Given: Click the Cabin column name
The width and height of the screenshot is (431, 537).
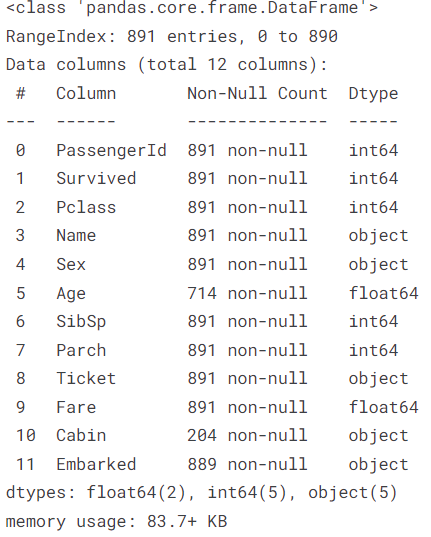Looking at the screenshot, I should (x=81, y=436).
